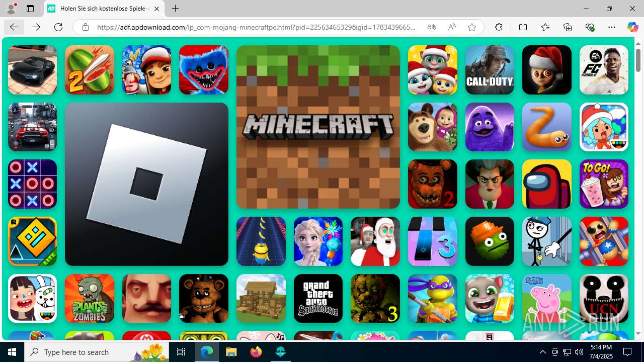Open the Hello Neighbor icon

tap(146, 298)
